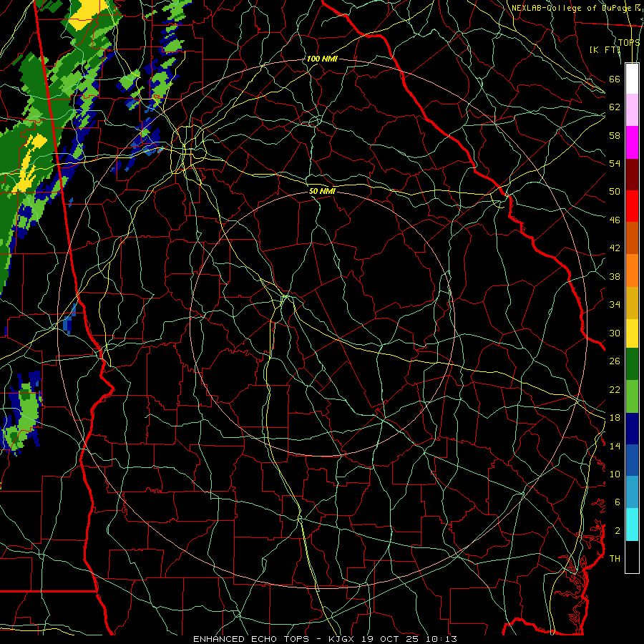Click the legend value '54'
This screenshot has height=644, width=644.
[x=615, y=163]
